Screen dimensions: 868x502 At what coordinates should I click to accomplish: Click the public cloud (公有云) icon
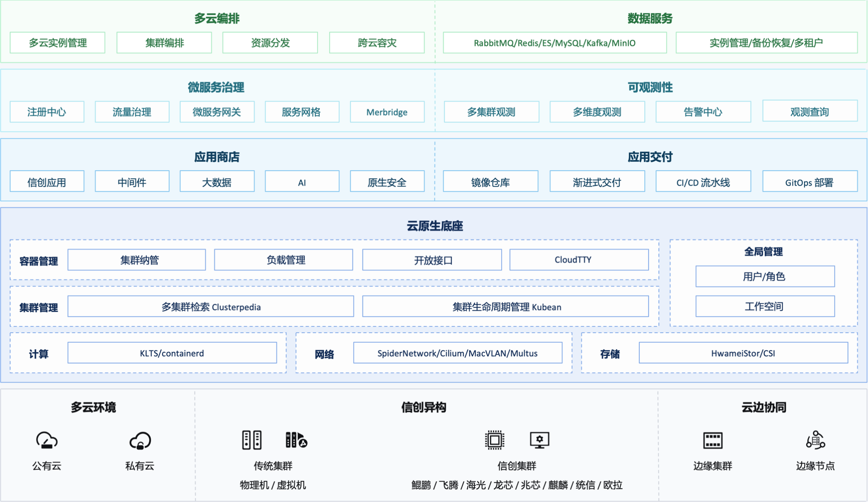47,441
